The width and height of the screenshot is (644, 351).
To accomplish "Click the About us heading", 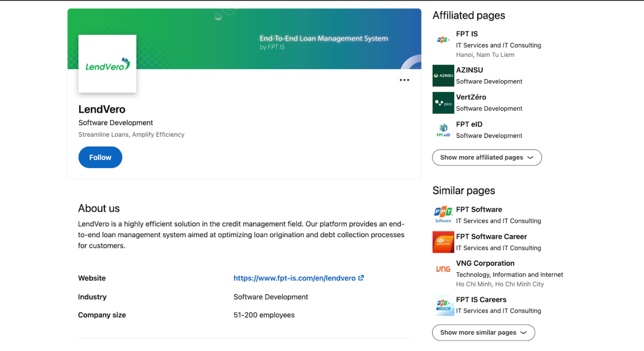I will click(x=99, y=208).
